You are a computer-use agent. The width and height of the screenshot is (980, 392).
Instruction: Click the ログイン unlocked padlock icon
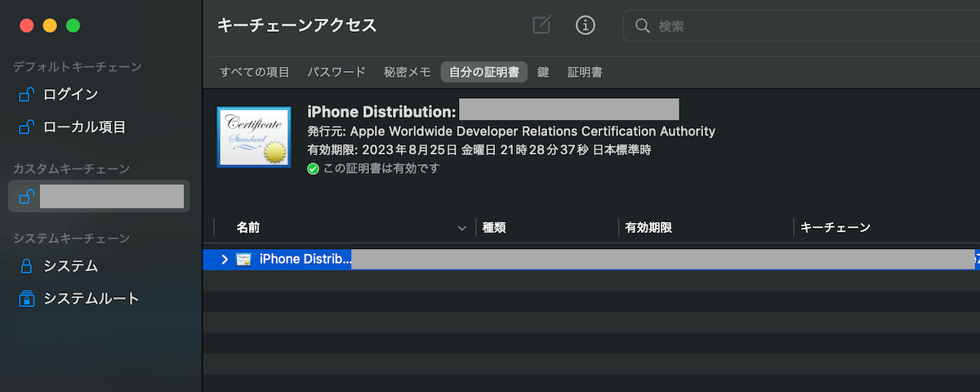click(26, 95)
